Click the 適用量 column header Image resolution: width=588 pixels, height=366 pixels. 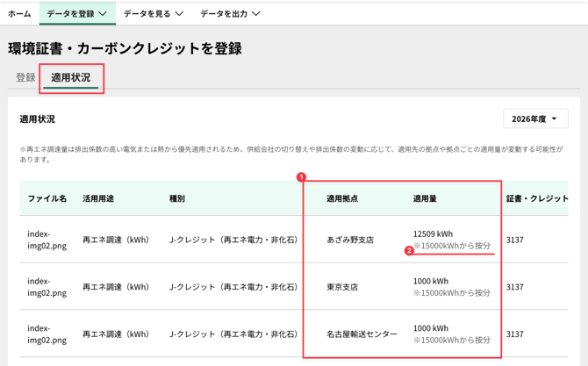pyautogui.click(x=425, y=198)
